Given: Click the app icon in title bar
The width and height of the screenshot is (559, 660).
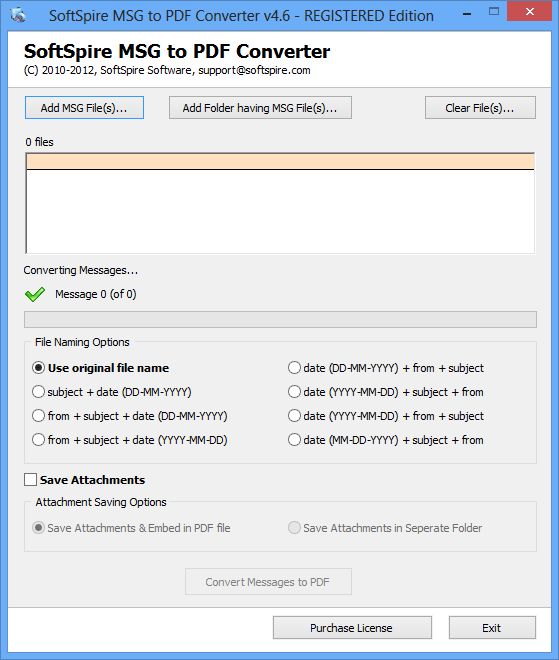Looking at the screenshot, I should tap(18, 16).
